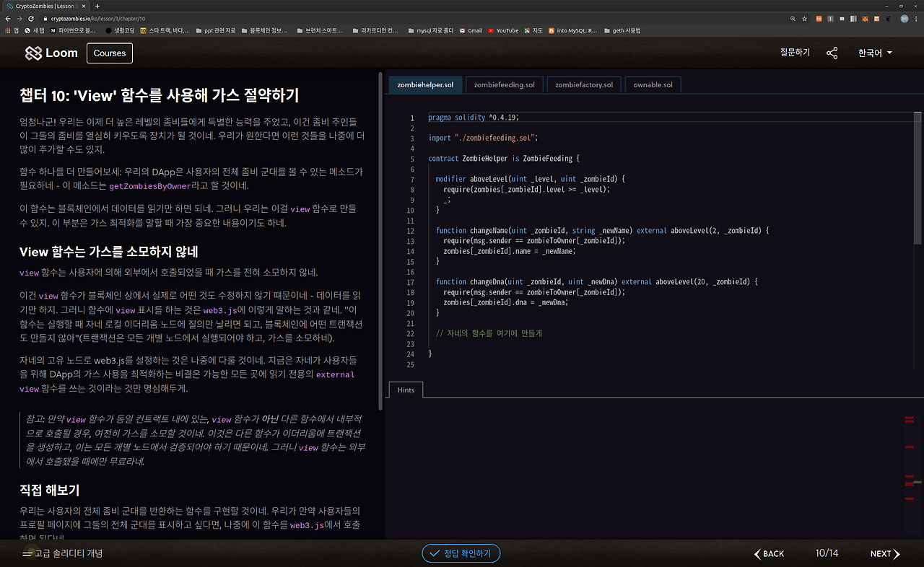The height and width of the screenshot is (567, 924).
Task: Click the Chrome profile avatar
Action: click(x=904, y=18)
